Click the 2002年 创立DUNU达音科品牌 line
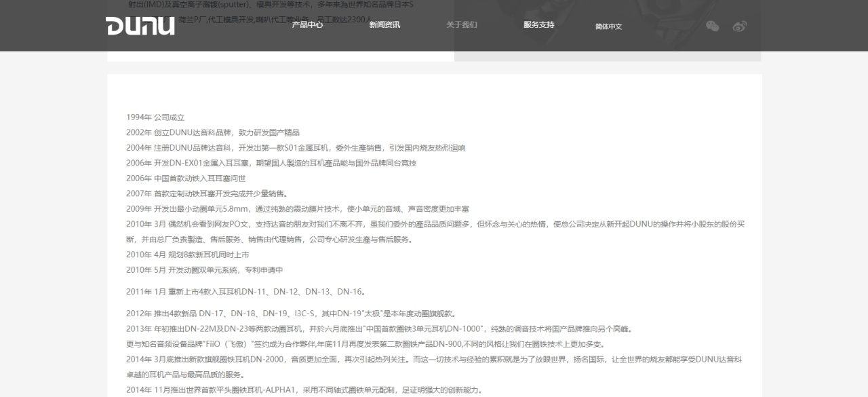The width and height of the screenshot is (868, 397). [213, 132]
